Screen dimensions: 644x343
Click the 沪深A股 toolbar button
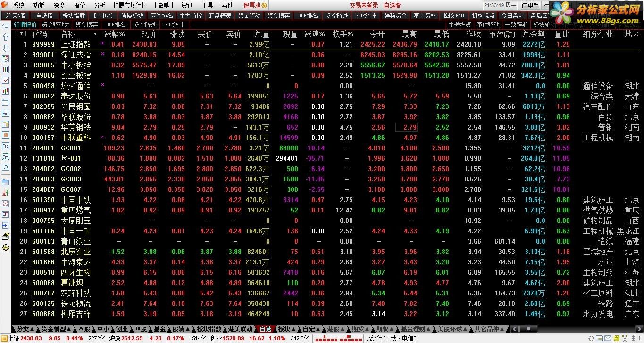16,16
